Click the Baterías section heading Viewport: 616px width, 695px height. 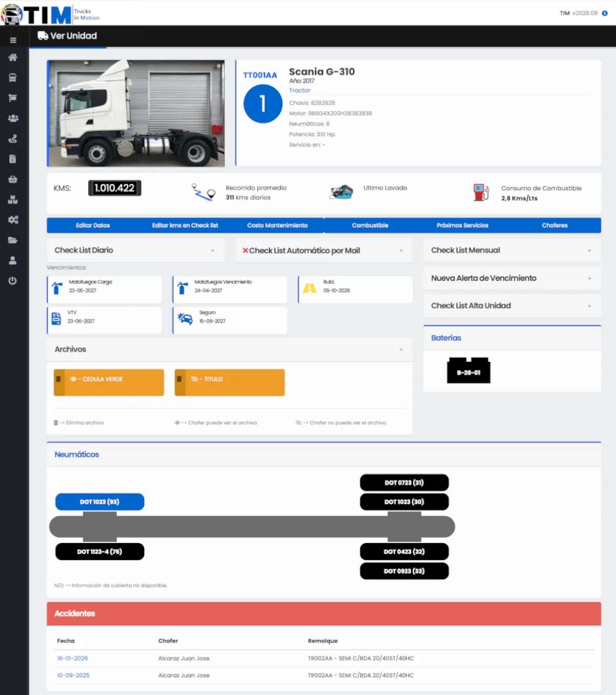pos(446,338)
